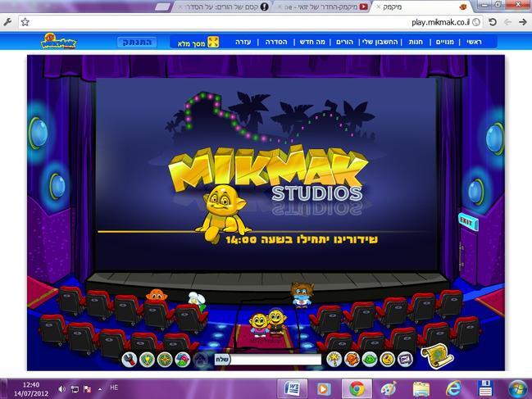This screenshot has width=532, height=399.
Task: Open the Windows Start button
Action: 518,389
